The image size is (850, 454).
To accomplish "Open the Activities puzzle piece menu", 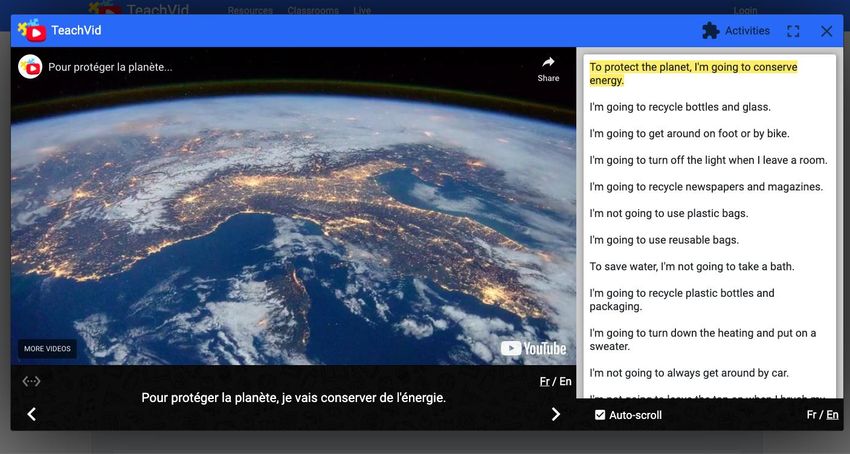I will (x=736, y=31).
